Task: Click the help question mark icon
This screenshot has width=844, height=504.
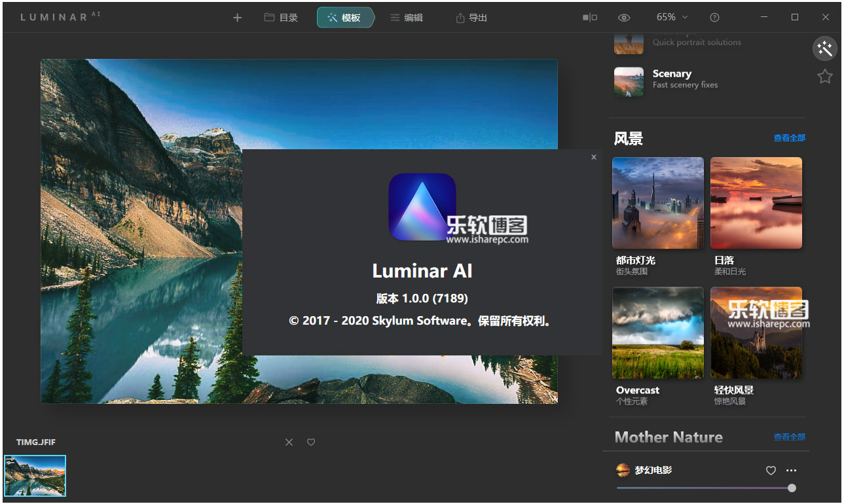Action: (x=715, y=18)
